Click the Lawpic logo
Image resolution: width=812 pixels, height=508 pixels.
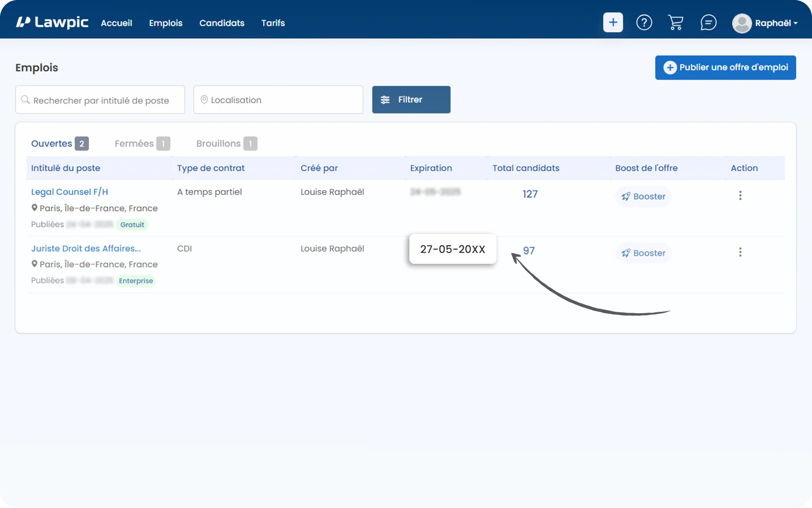click(52, 22)
